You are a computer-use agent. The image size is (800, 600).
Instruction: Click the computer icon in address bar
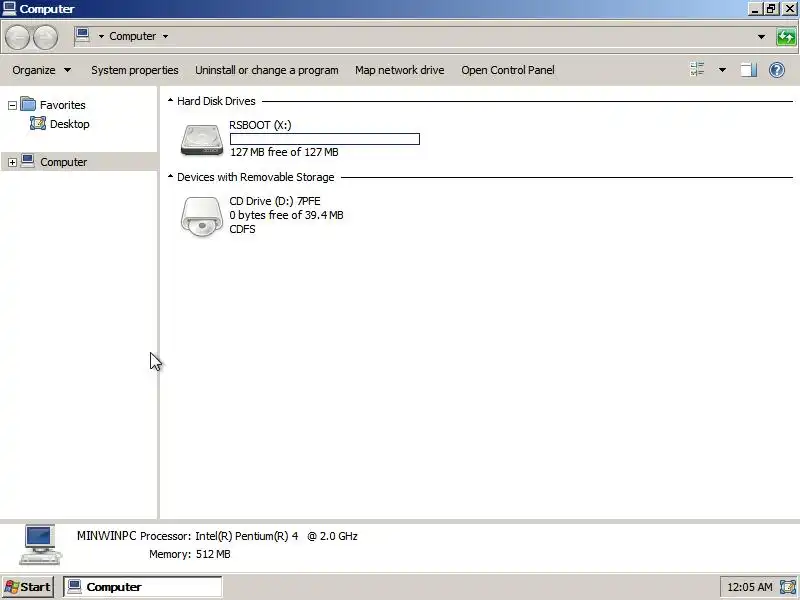[x=82, y=36]
